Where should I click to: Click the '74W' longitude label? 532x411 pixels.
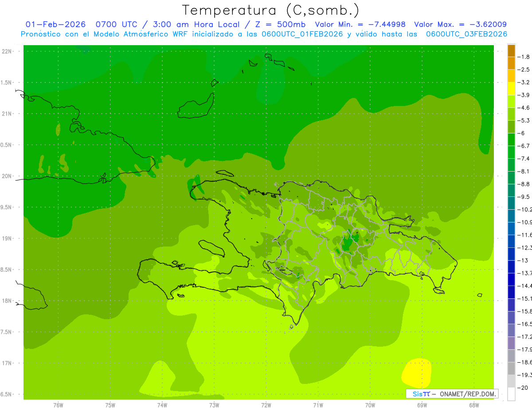[x=162, y=405]
